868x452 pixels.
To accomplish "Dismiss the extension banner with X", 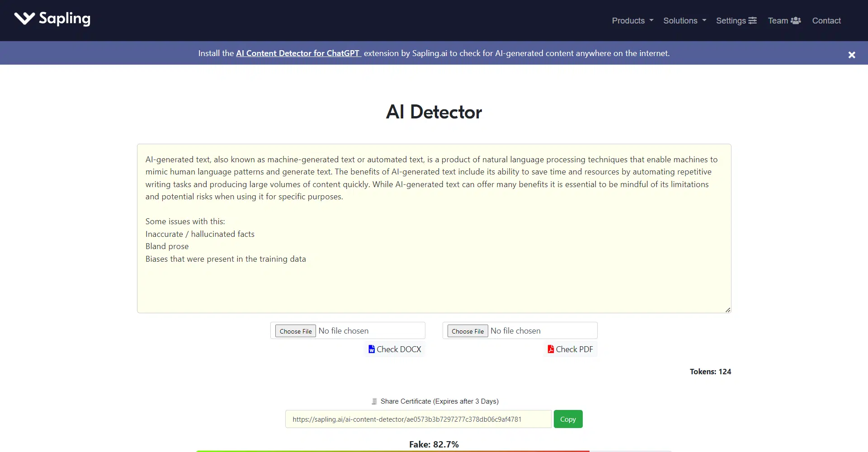I will pos(851,55).
